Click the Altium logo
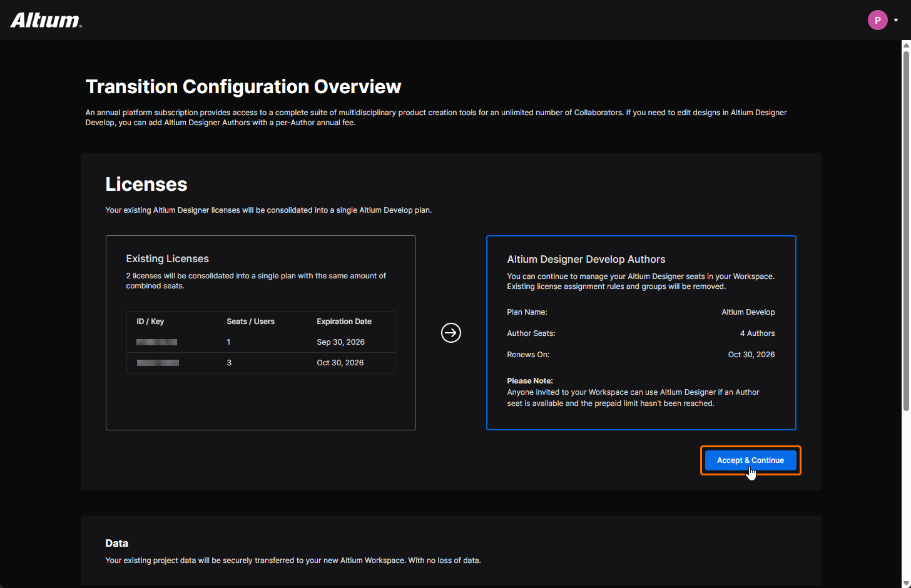Image resolution: width=911 pixels, height=588 pixels. click(46, 21)
